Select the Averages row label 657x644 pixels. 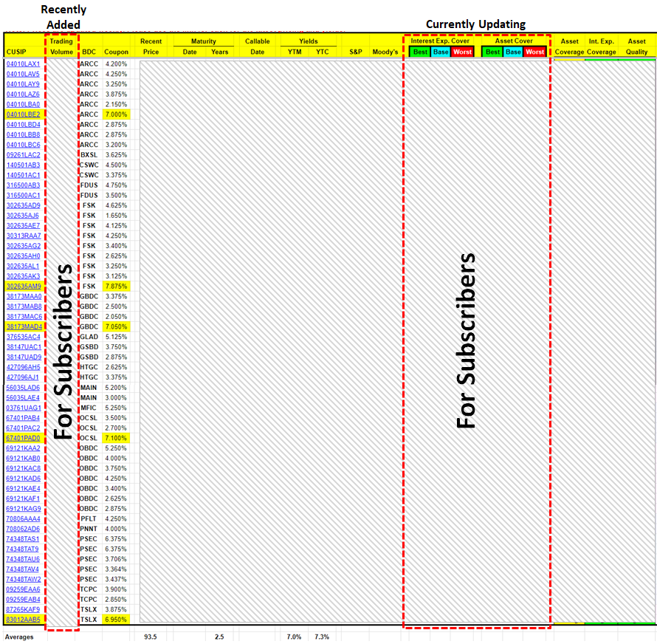(x=19, y=637)
